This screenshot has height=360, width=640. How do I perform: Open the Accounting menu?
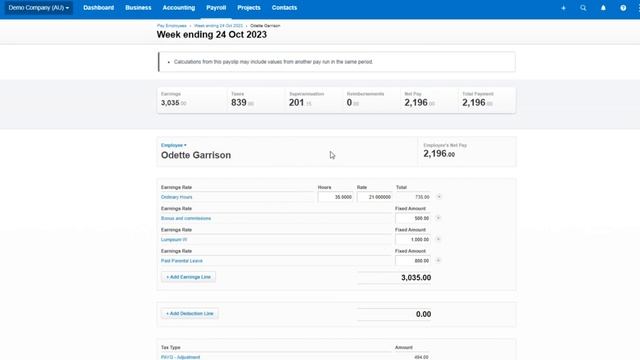(x=178, y=8)
